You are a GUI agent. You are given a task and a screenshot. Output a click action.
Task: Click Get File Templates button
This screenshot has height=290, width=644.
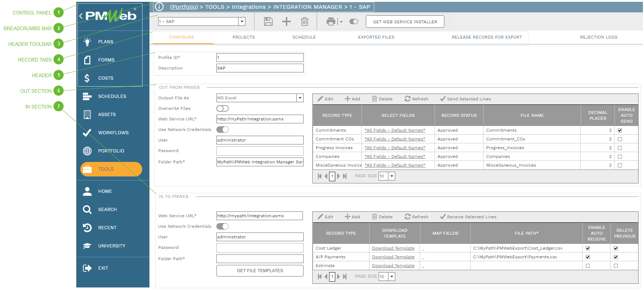point(260,271)
